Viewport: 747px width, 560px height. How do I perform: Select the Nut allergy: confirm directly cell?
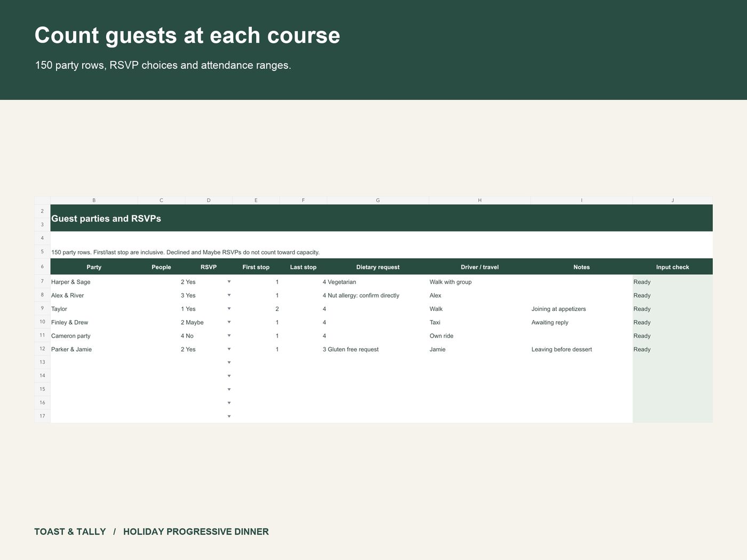coord(378,295)
